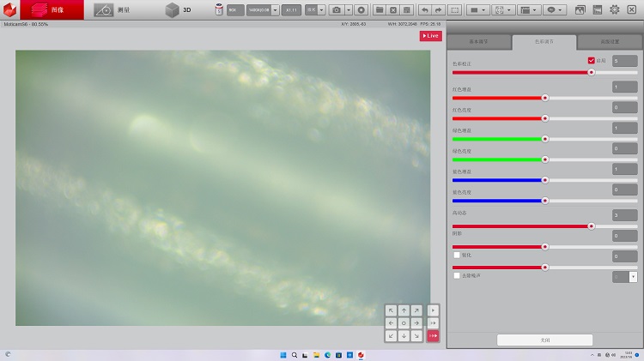Click the 关闭 button at panel bottom
This screenshot has height=361, width=644.
click(x=544, y=340)
